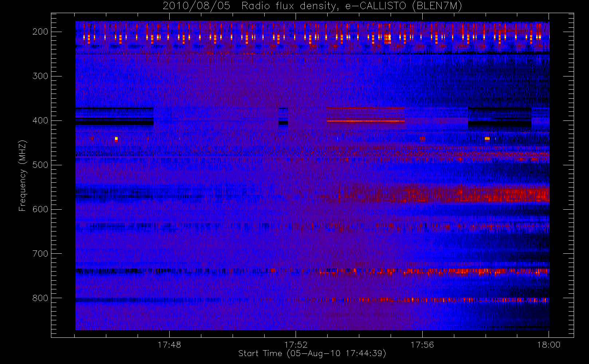Viewport: 589px width, 364px height.
Task: Select the 200 frequency tick label
Action: pyautogui.click(x=40, y=32)
